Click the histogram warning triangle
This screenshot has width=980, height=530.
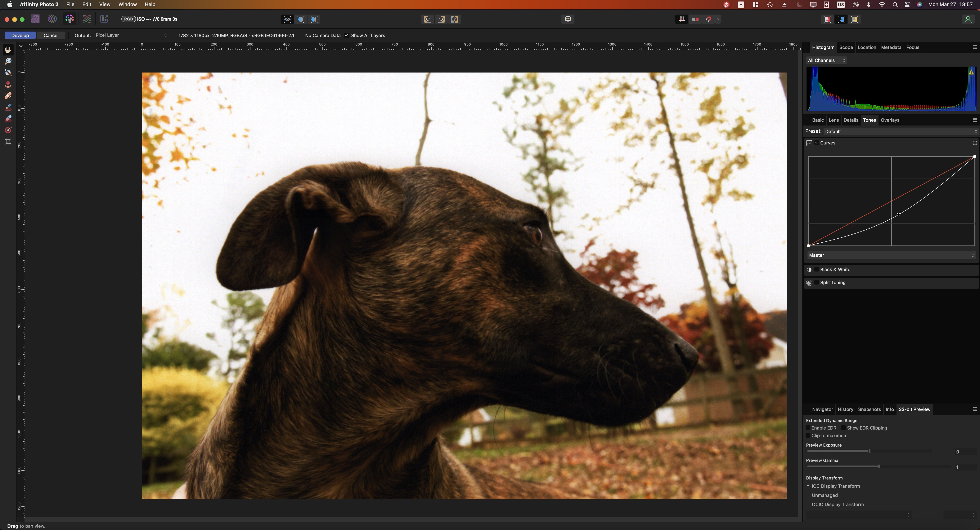click(971, 72)
